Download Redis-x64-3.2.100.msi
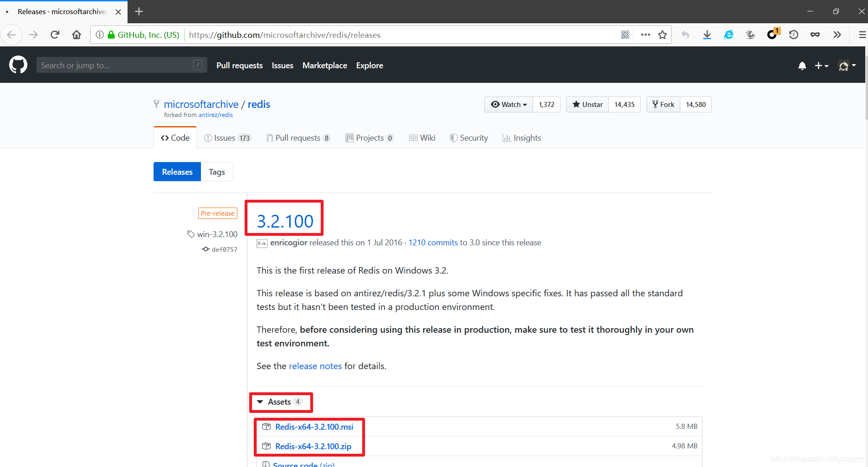The height and width of the screenshot is (467, 868). pyautogui.click(x=314, y=427)
